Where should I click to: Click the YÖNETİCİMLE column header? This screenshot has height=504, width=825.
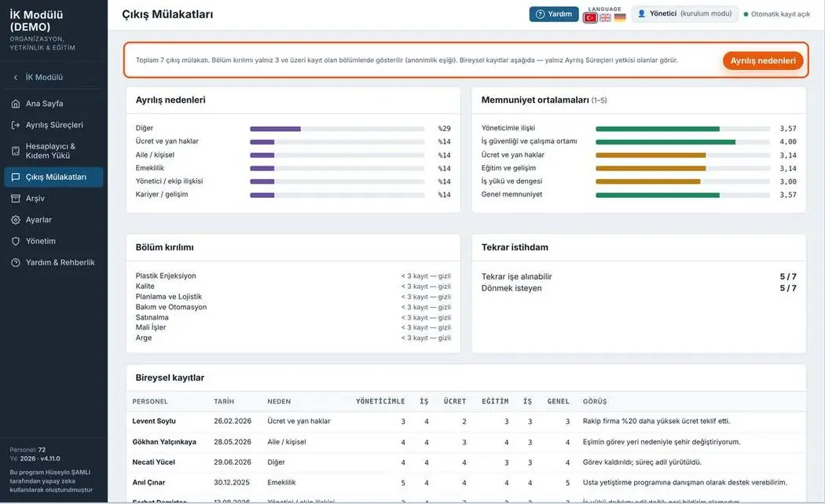pyautogui.click(x=380, y=401)
